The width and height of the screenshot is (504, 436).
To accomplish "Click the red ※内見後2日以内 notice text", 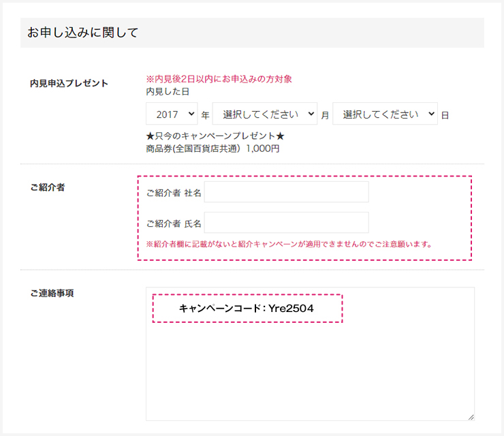I will pyautogui.click(x=219, y=79).
